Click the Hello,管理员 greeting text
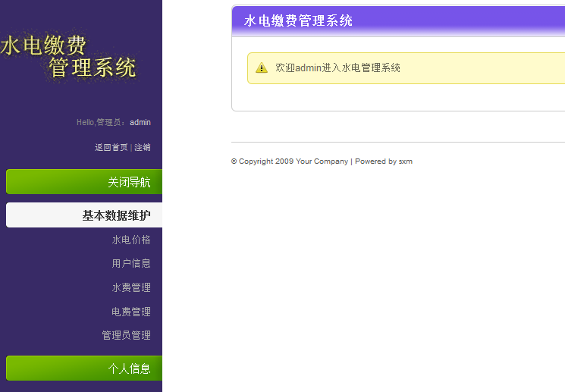This screenshot has width=565, height=392. pos(101,123)
